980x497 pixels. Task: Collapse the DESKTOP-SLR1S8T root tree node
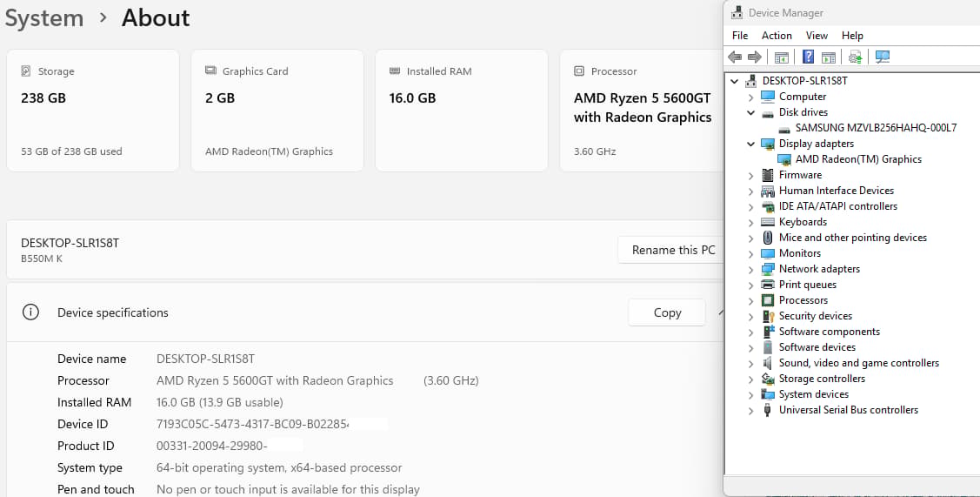pos(735,81)
